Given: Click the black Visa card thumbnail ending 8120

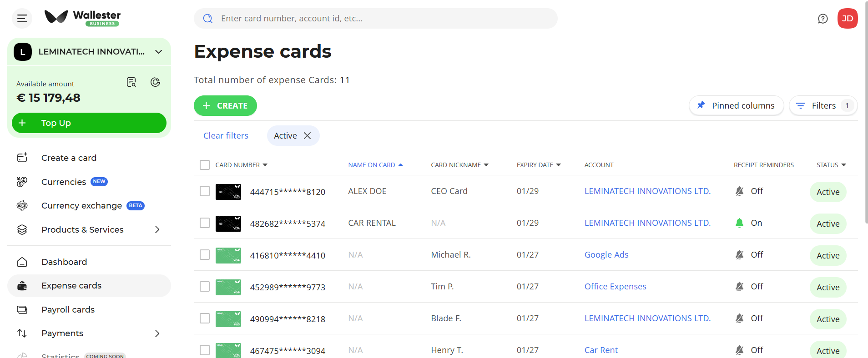Looking at the screenshot, I should click(228, 192).
